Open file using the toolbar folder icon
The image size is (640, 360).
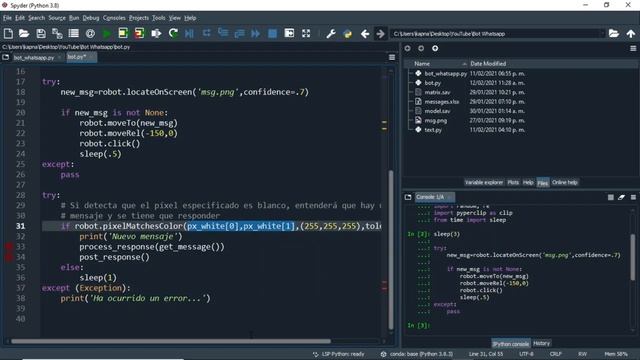pos(24,33)
